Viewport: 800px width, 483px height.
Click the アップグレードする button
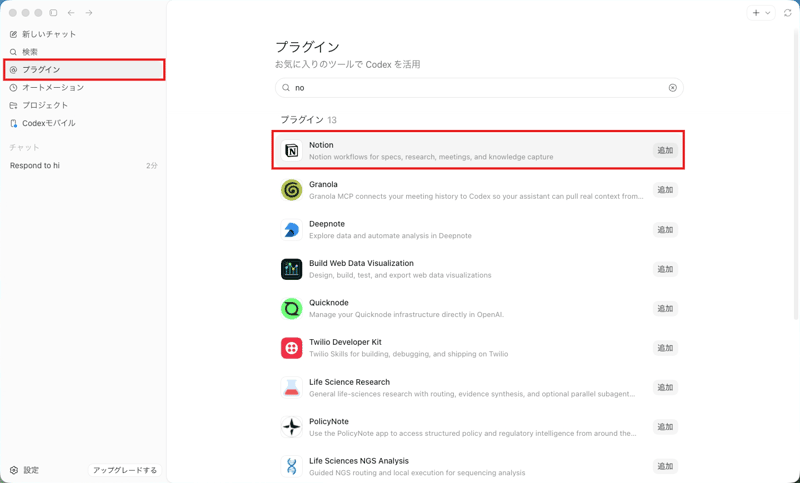[125, 470]
